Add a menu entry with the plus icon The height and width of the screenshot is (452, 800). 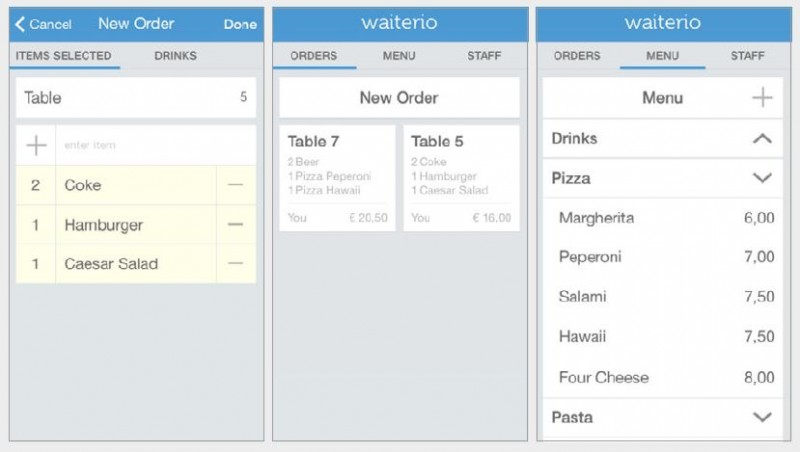coord(762,98)
